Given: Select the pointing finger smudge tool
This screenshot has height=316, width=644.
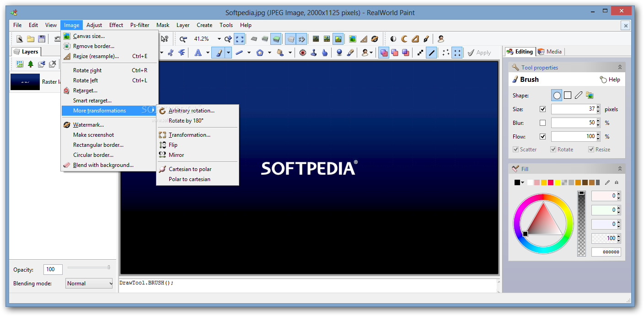Looking at the screenshot, I should [x=325, y=53].
